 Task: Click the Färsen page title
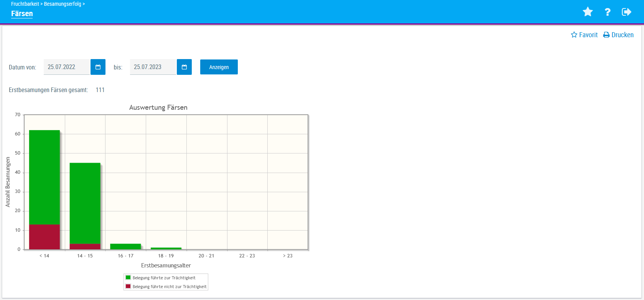click(x=22, y=14)
